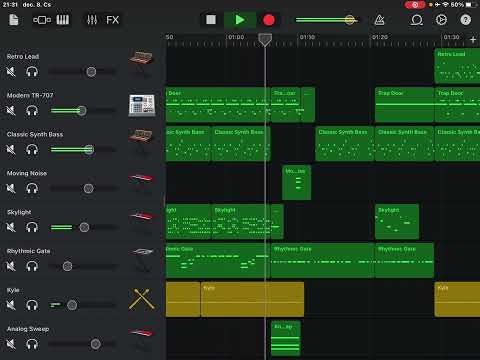
Task: Open the help question mark
Action: pyautogui.click(x=466, y=20)
